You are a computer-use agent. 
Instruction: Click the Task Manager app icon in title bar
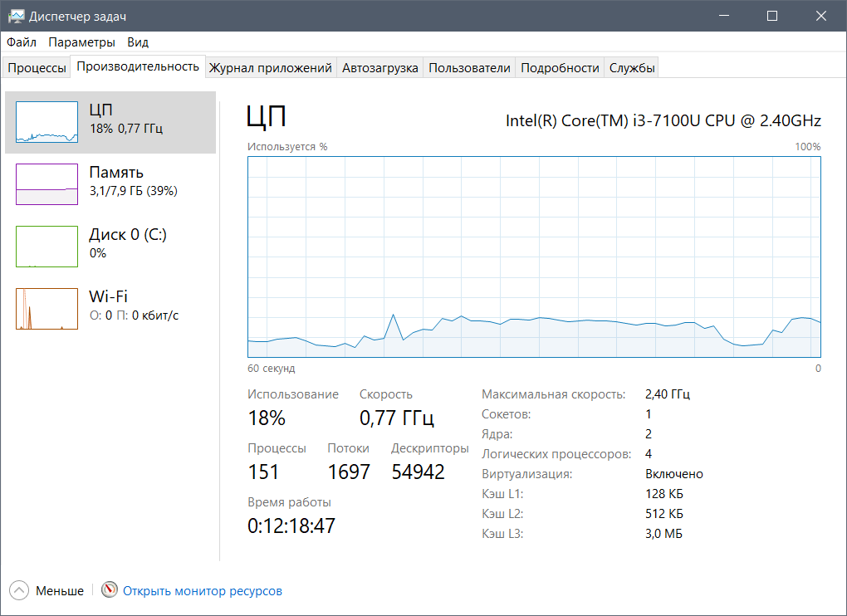coord(17,17)
